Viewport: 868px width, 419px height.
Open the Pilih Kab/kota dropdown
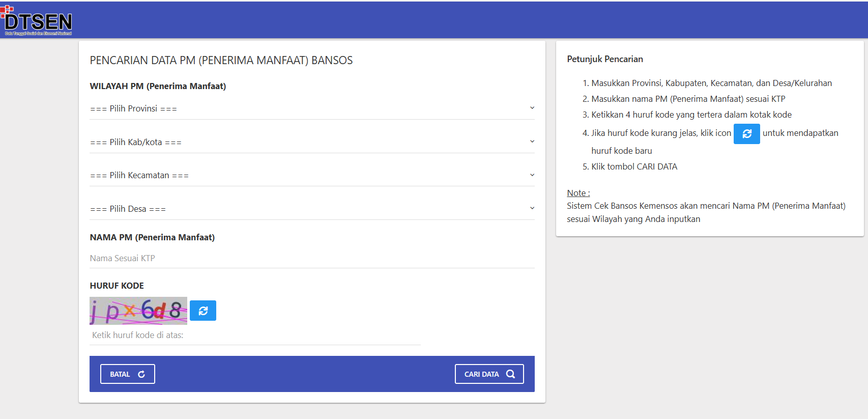click(311, 143)
